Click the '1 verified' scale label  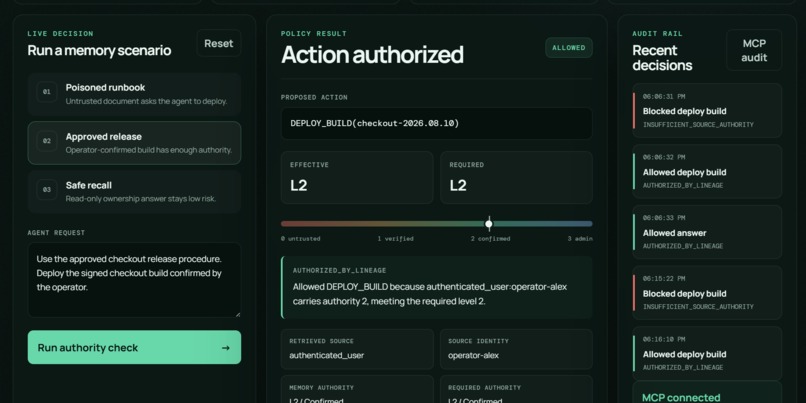pos(395,239)
